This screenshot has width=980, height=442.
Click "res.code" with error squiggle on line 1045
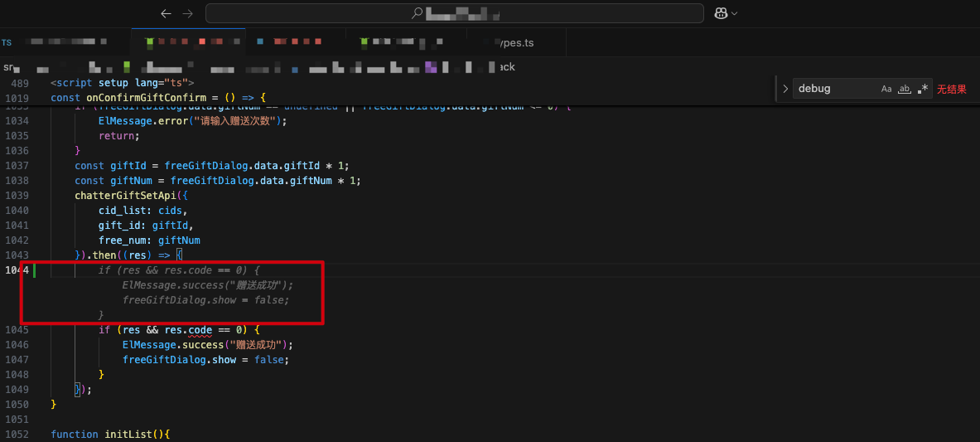pos(189,330)
